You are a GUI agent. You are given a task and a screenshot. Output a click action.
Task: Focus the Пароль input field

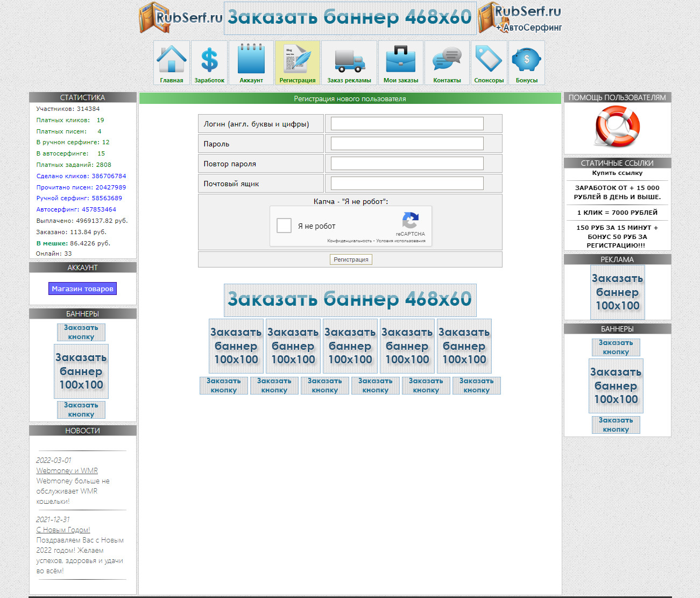(x=407, y=144)
